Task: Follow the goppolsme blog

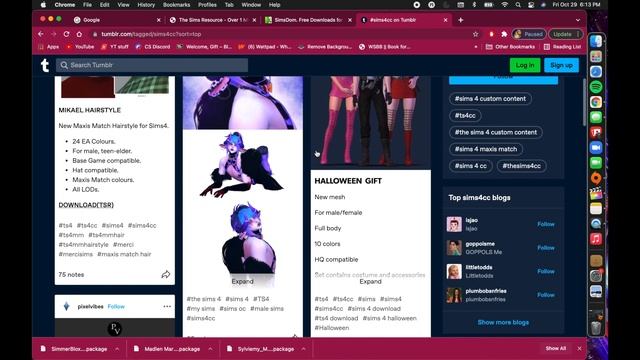Action: [x=546, y=248]
